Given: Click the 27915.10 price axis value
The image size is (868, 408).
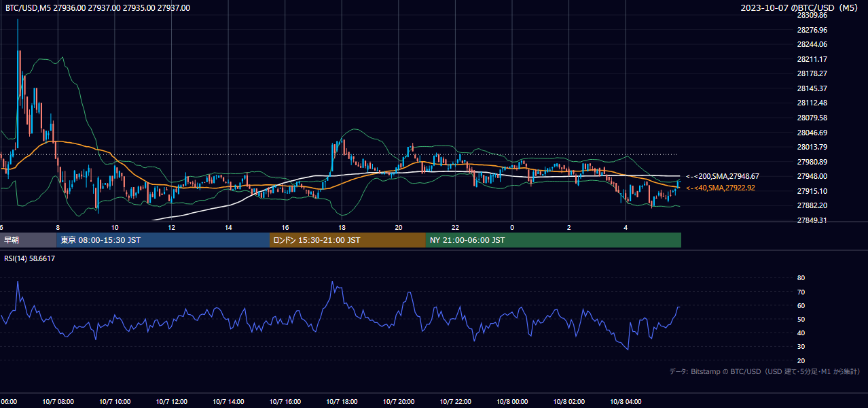Looking at the screenshot, I should 812,190.
